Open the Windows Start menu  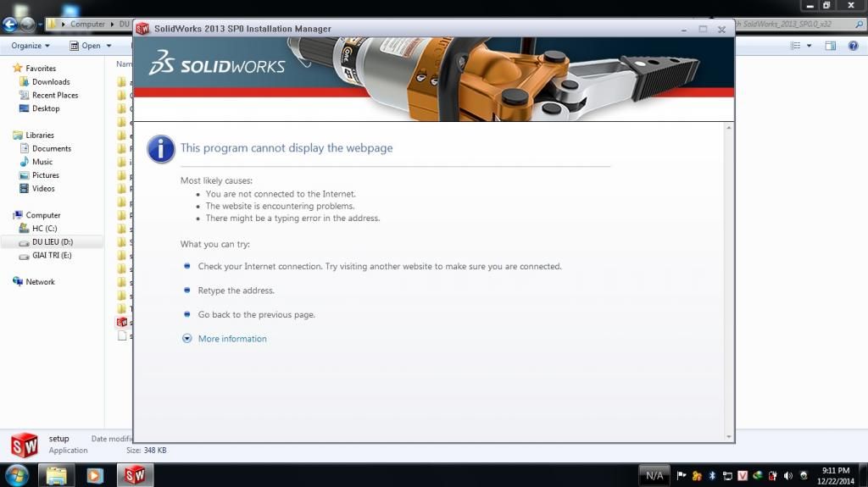[17, 475]
